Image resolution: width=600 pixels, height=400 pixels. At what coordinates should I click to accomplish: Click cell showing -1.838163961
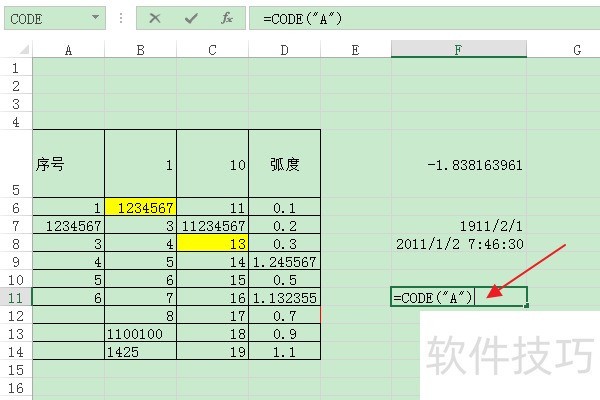tap(459, 164)
